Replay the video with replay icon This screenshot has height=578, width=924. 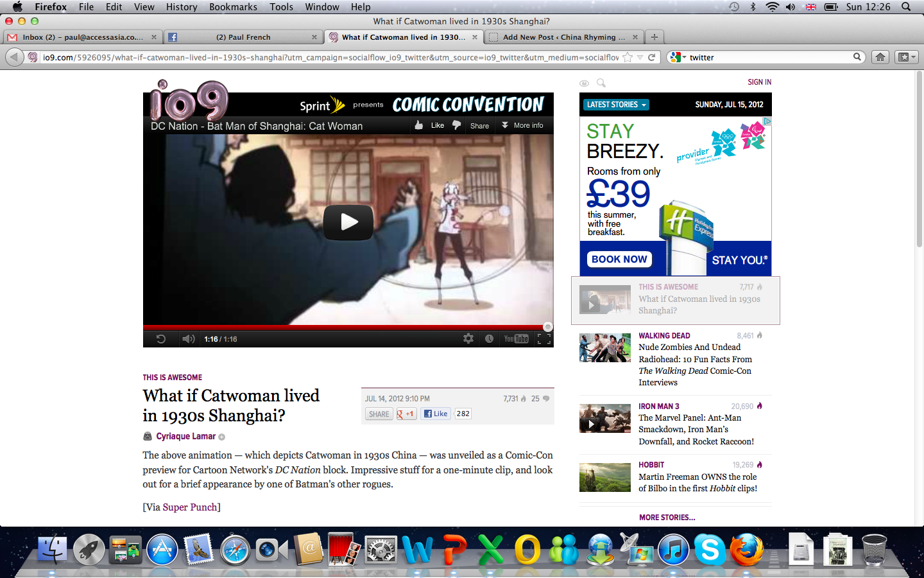pos(161,338)
